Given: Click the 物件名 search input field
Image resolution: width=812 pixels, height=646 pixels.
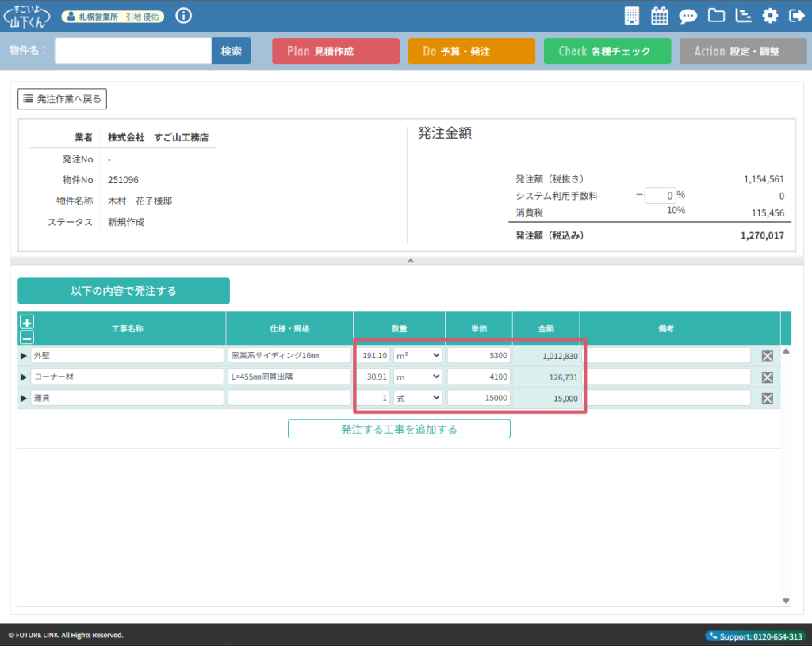Looking at the screenshot, I should click(132, 52).
